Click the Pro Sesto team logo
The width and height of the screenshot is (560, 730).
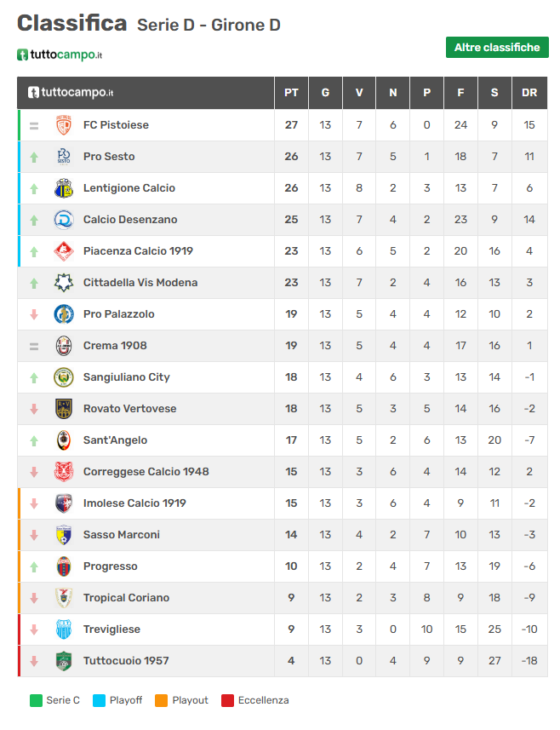64,157
